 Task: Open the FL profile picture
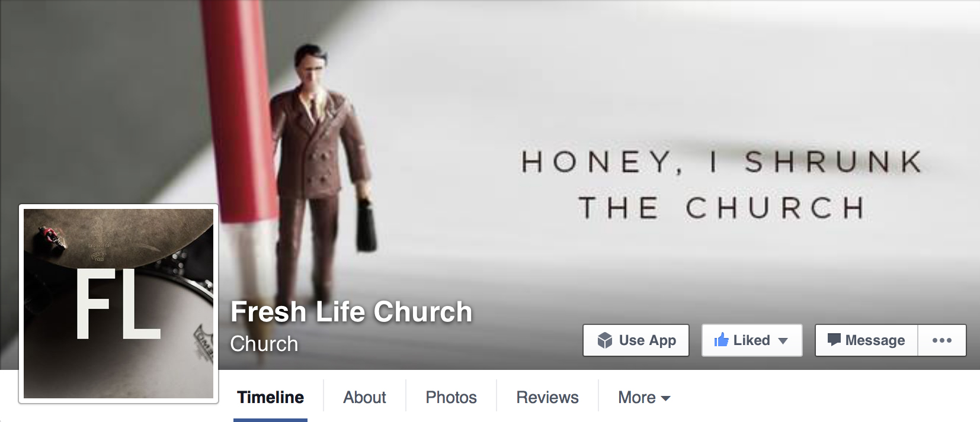[x=119, y=304]
